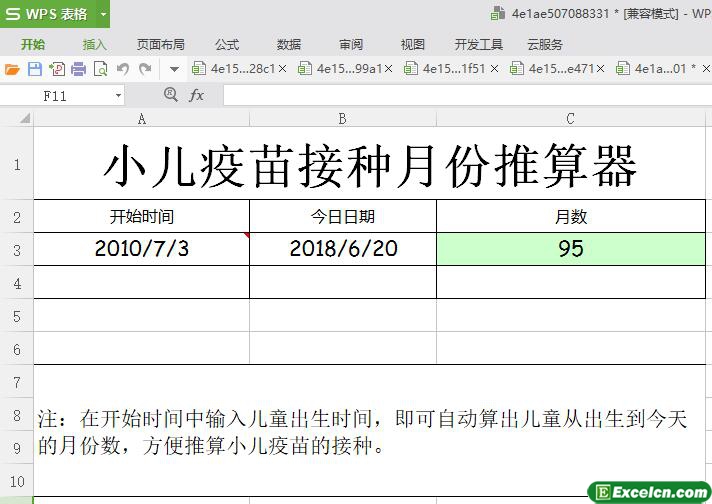
Task: Click the export to PDF icon
Action: [x=57, y=69]
